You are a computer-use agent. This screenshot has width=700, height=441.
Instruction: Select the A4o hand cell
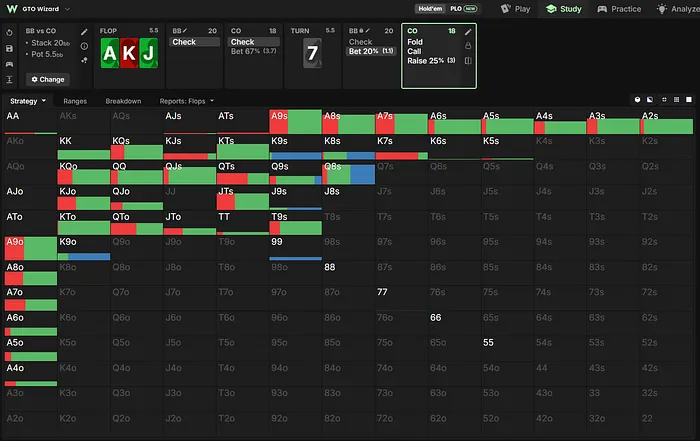point(31,374)
